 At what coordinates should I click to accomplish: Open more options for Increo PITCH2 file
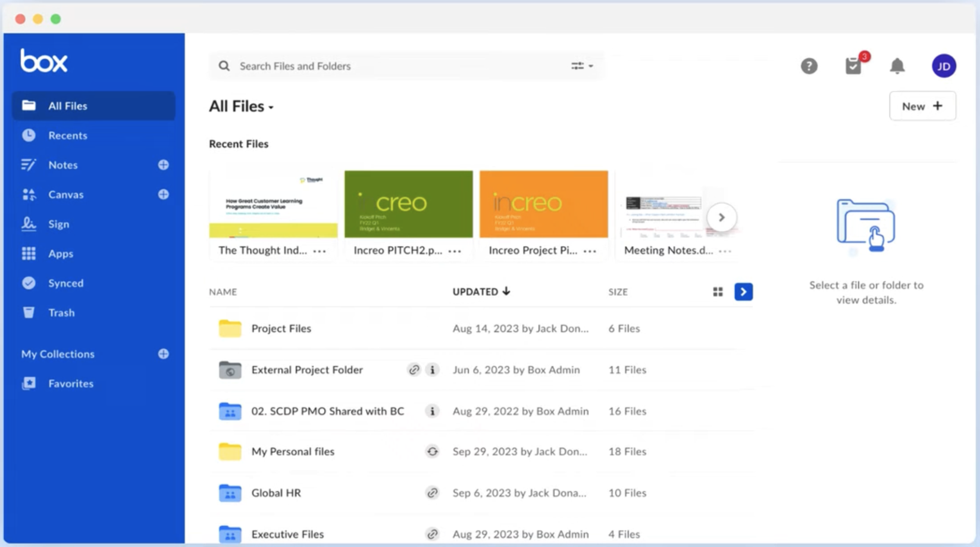click(455, 251)
